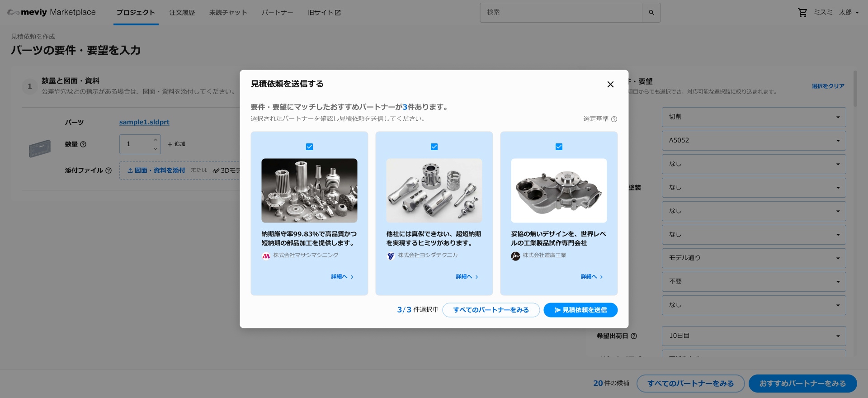Screen dimensions: 868x398
Task: Click the meviy Marketplace logo
Action: click(52, 12)
